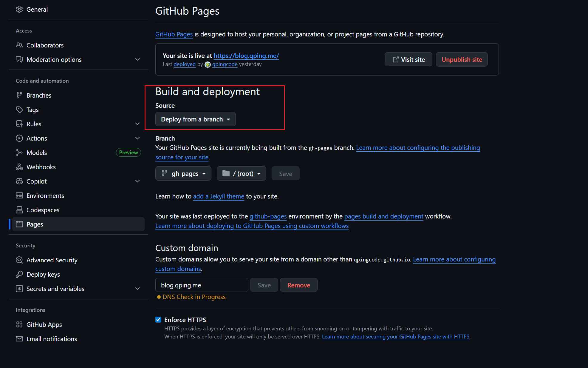Click the branch icon in gh-pages selector

click(x=165, y=173)
